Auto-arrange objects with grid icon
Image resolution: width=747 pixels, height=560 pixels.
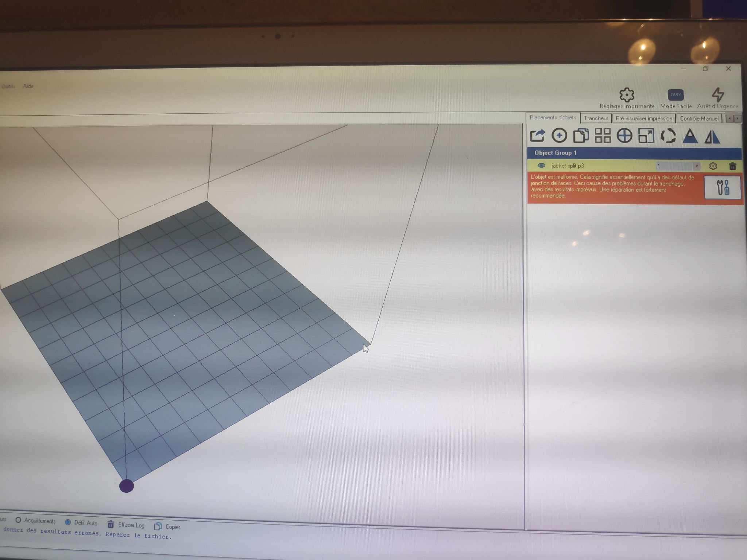(x=603, y=136)
